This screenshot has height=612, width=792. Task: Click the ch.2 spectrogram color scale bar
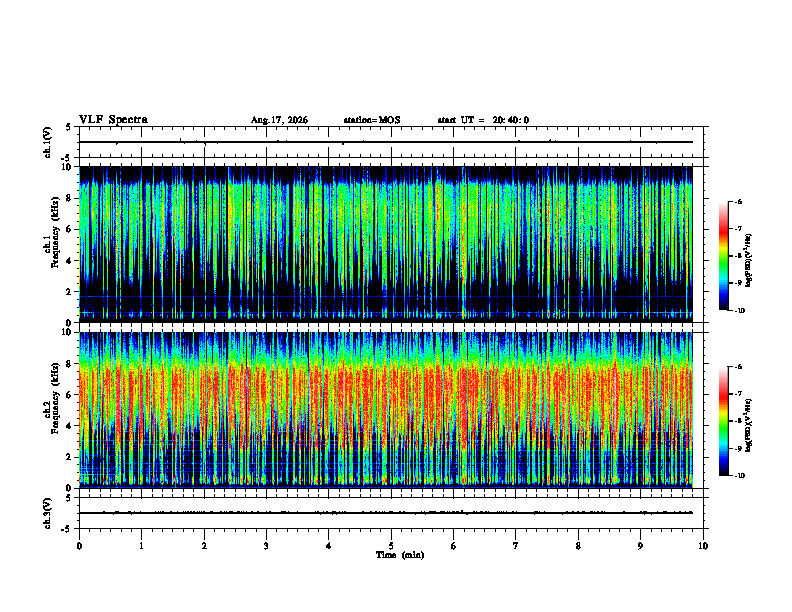click(723, 421)
